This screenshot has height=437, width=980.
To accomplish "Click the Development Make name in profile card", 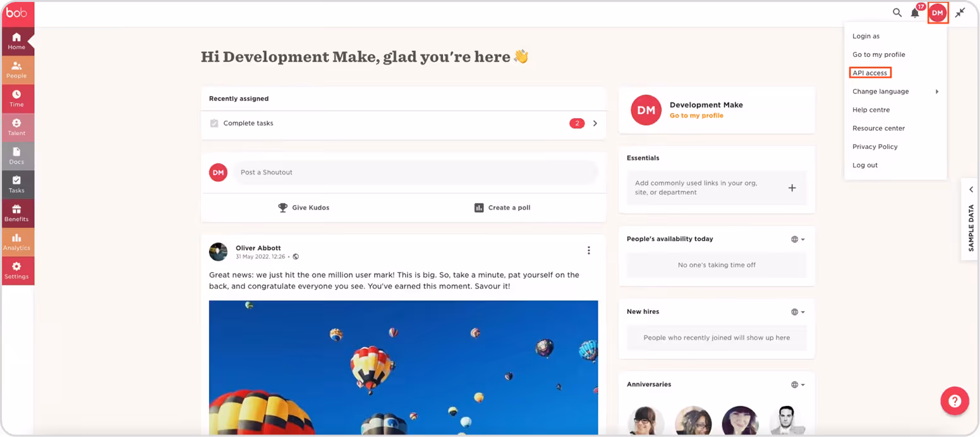I will point(706,105).
